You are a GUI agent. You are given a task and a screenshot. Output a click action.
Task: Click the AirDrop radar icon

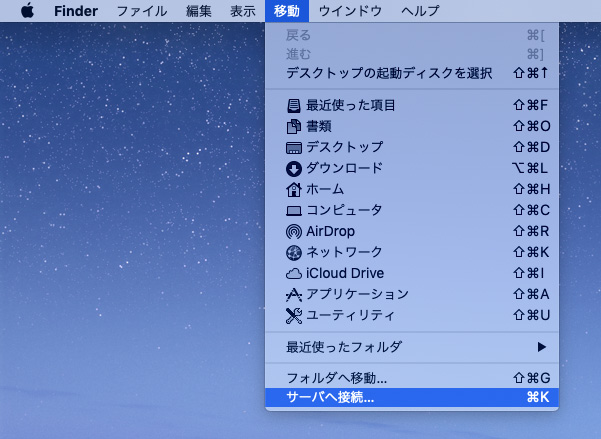point(294,232)
